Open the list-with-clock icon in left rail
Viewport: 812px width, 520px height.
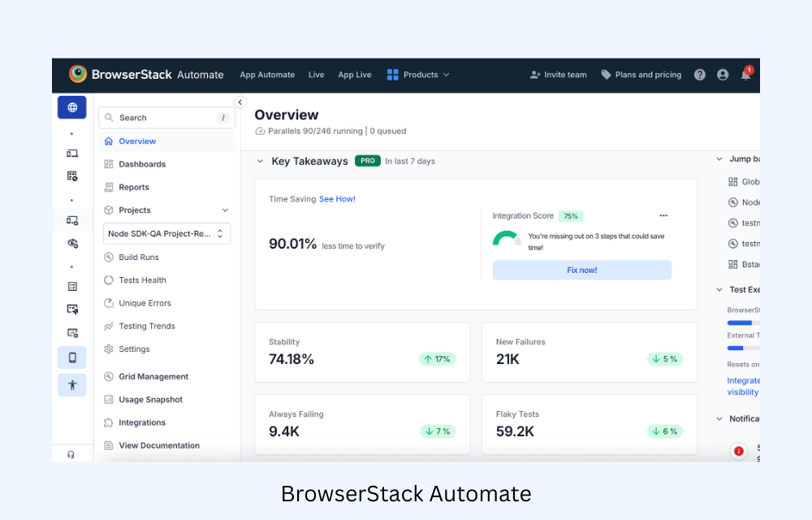[72, 176]
